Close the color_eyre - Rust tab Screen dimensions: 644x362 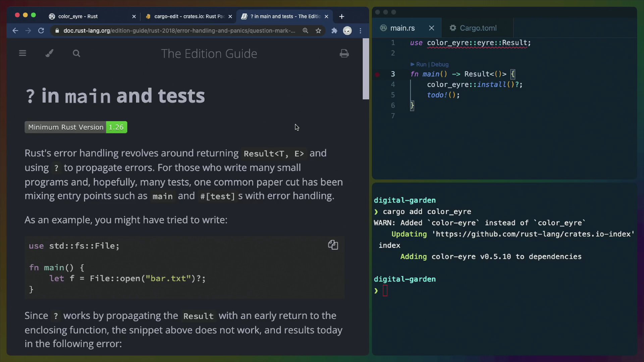point(134,16)
